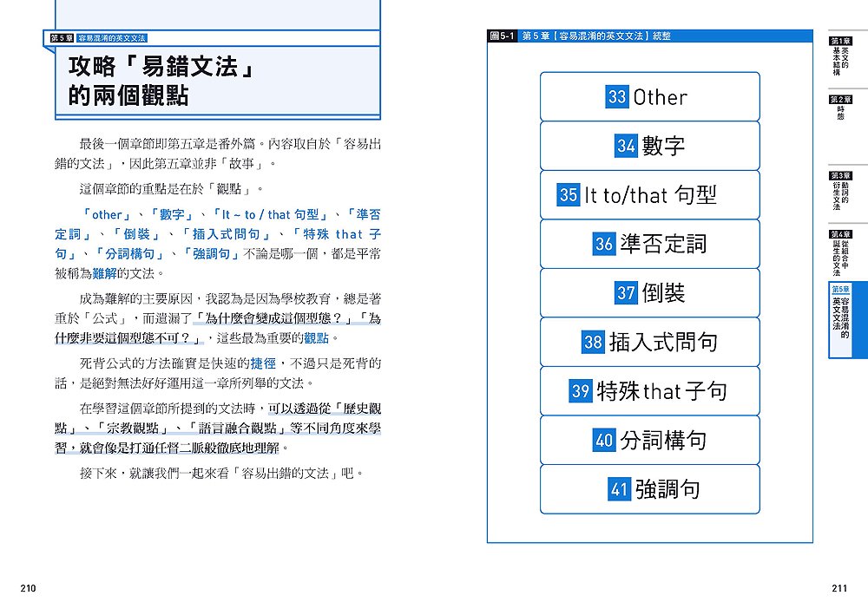
Task: Click the 數字 box in the diagram
Action: coord(649,146)
